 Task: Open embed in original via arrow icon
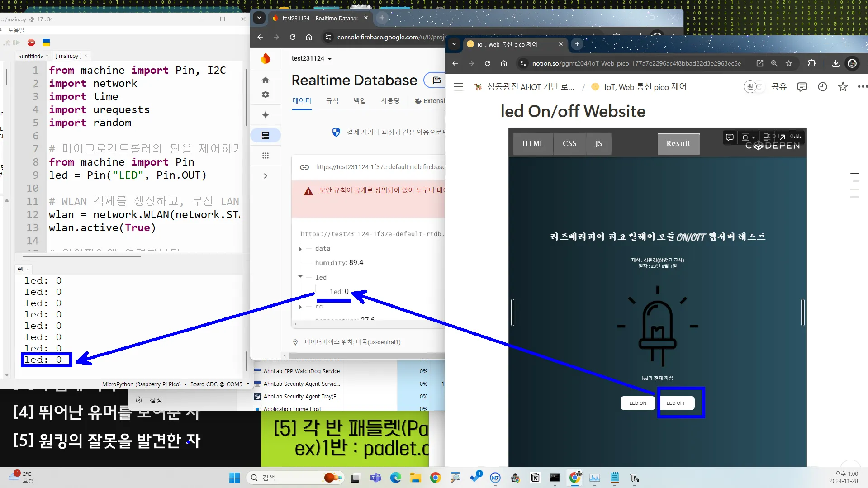782,137
